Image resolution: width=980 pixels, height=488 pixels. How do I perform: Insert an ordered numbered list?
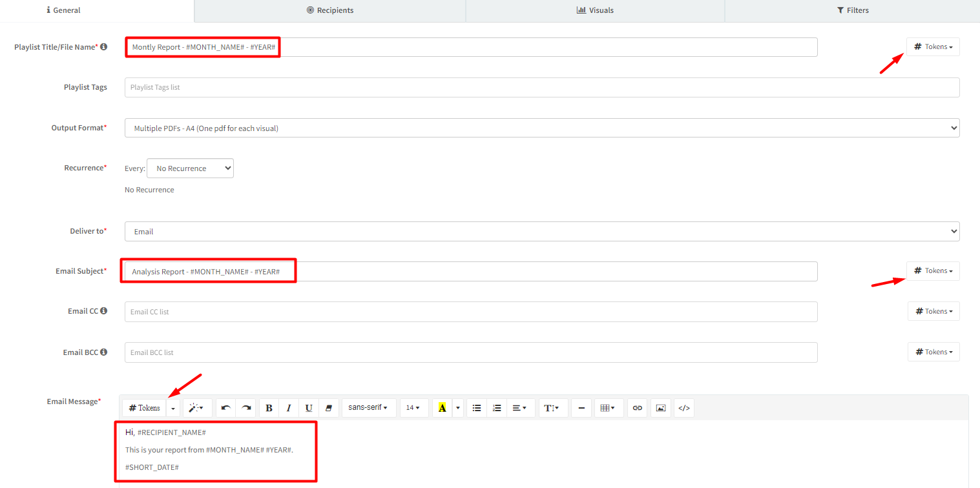tap(497, 408)
